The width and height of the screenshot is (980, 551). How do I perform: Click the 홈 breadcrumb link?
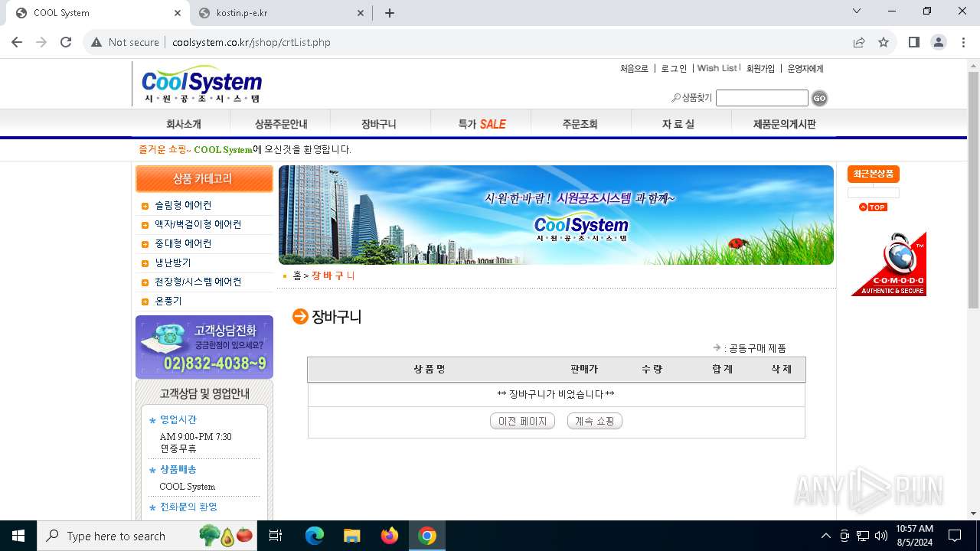tap(297, 275)
